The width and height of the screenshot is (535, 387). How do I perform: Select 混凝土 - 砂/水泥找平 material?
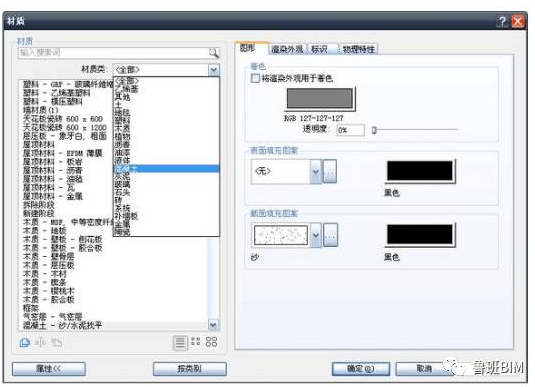(62, 325)
